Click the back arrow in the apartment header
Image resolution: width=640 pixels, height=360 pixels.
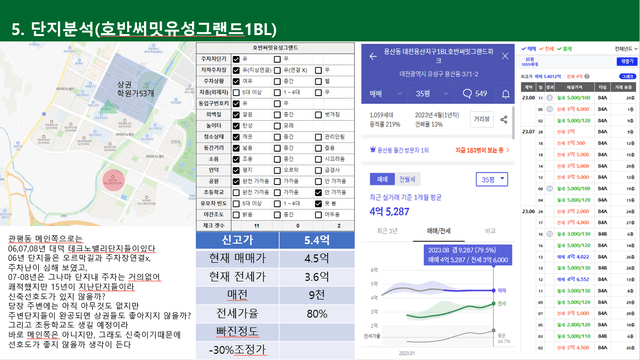click(373, 56)
